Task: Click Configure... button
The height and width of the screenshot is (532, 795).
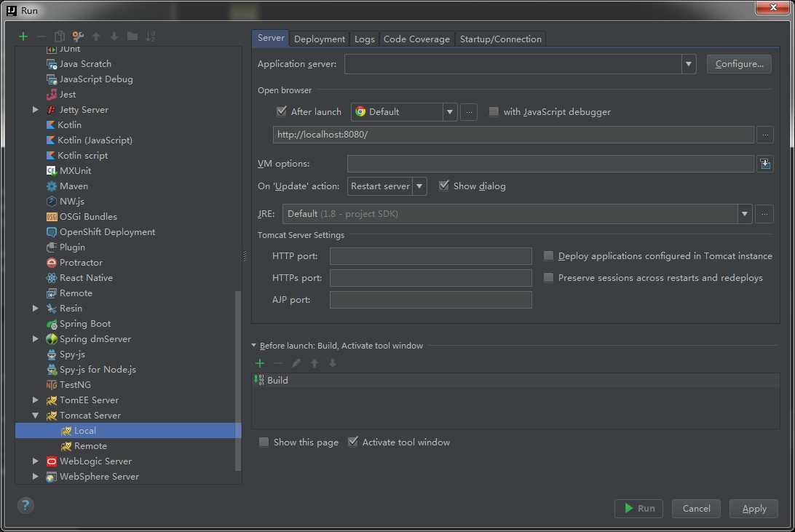Action: coord(739,64)
